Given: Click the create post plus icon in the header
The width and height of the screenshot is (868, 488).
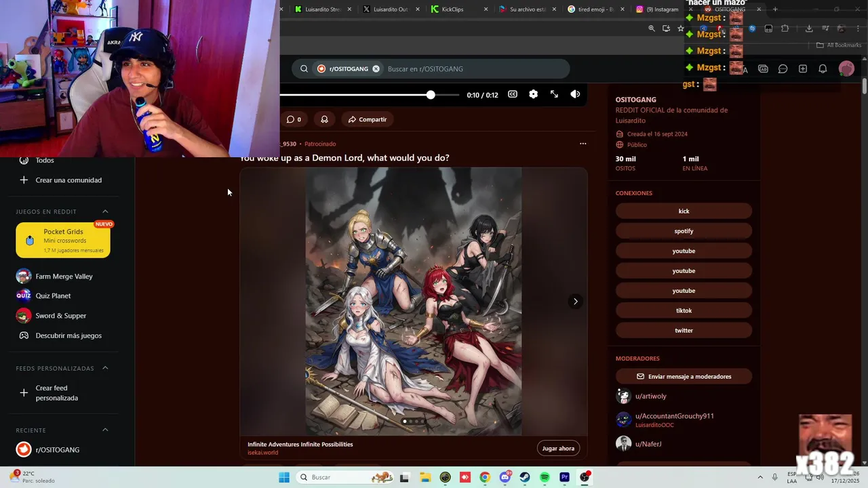Looking at the screenshot, I should (x=803, y=68).
